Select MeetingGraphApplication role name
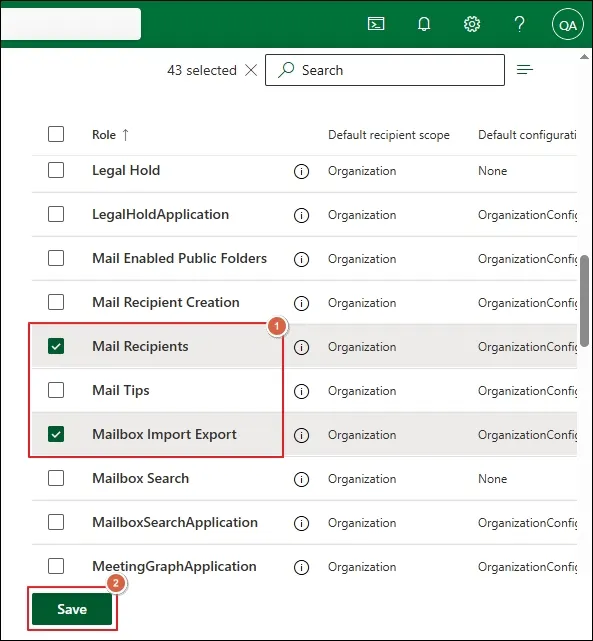The image size is (593, 641). click(x=174, y=567)
